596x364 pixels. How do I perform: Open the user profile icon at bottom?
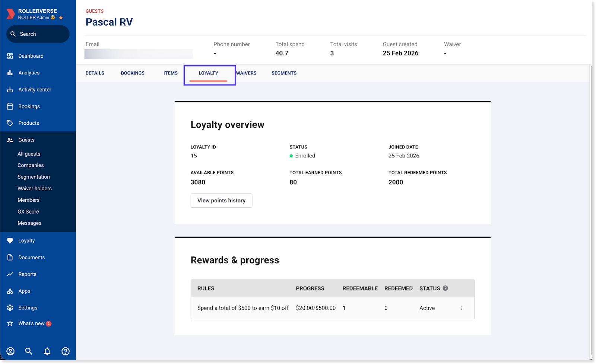pyautogui.click(x=10, y=351)
